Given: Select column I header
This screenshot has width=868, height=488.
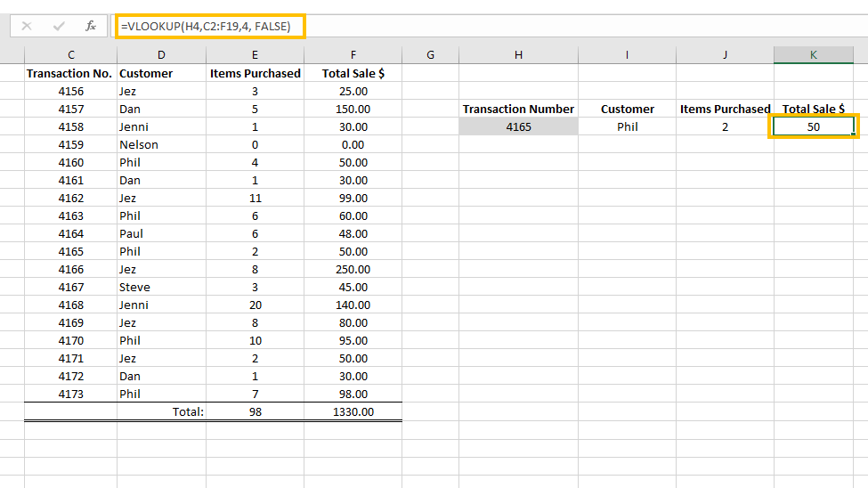Looking at the screenshot, I should click(627, 55).
